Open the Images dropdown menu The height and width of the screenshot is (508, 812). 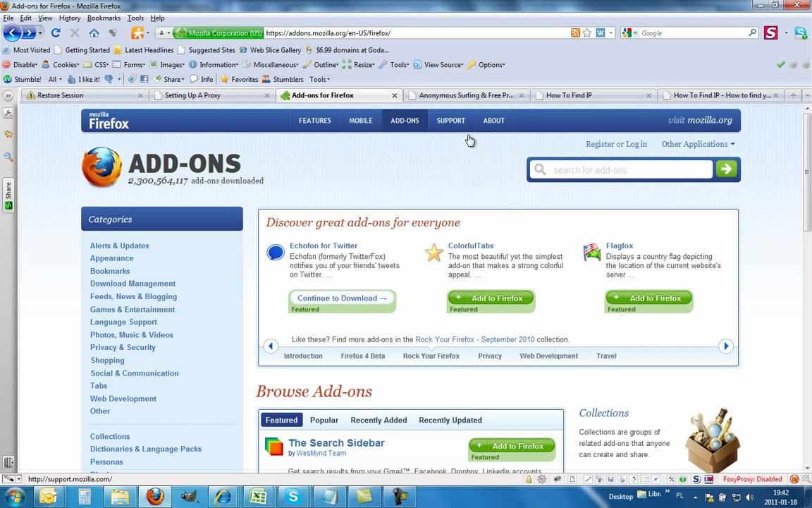[x=167, y=65]
